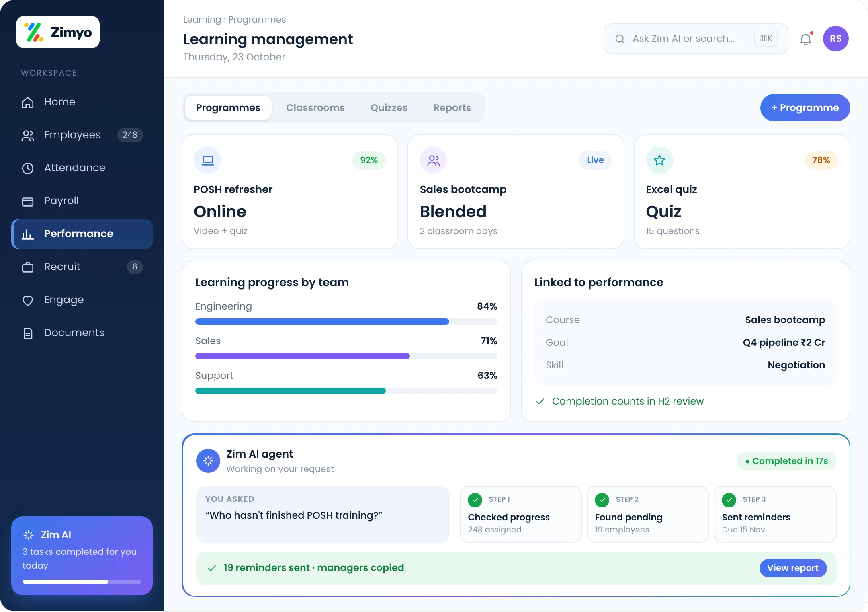The width and height of the screenshot is (868, 612).
Task: Open the RS user avatar
Action: point(835,39)
